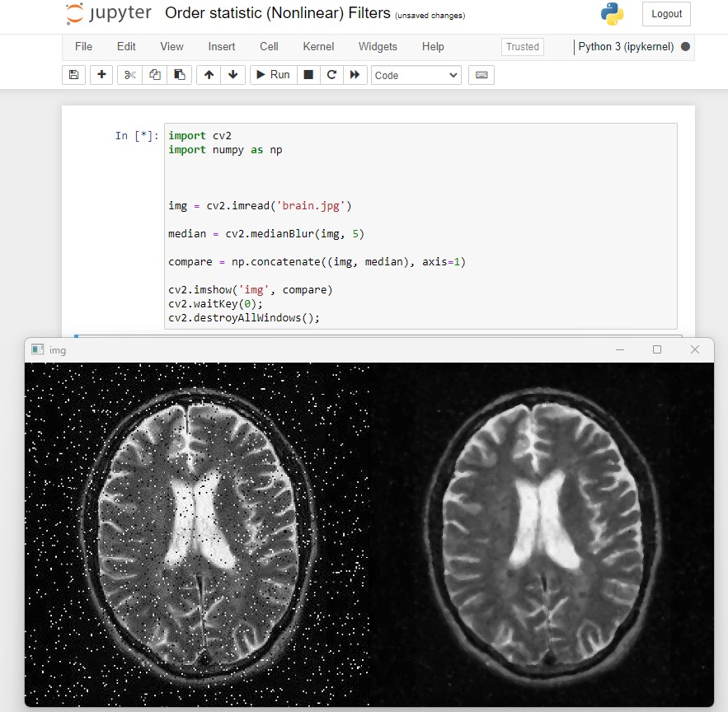Image resolution: width=728 pixels, height=712 pixels.
Task: Click Python 3 (ipykernel) kernel name
Action: coord(626,47)
